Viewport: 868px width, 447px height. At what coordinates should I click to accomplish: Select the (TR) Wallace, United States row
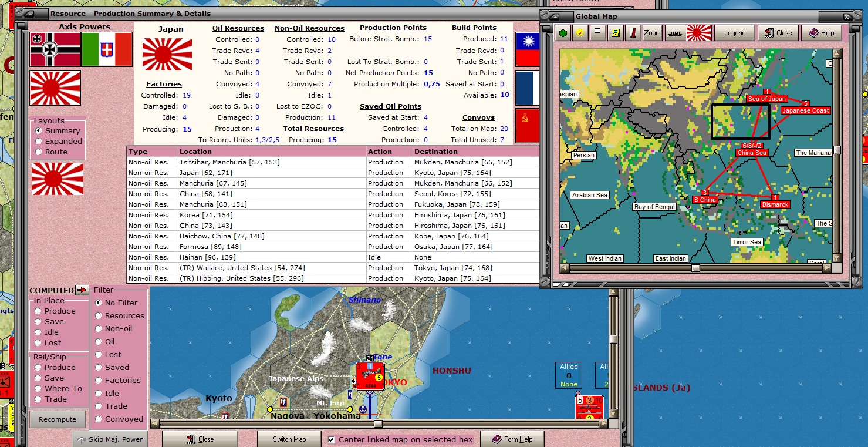[333, 268]
